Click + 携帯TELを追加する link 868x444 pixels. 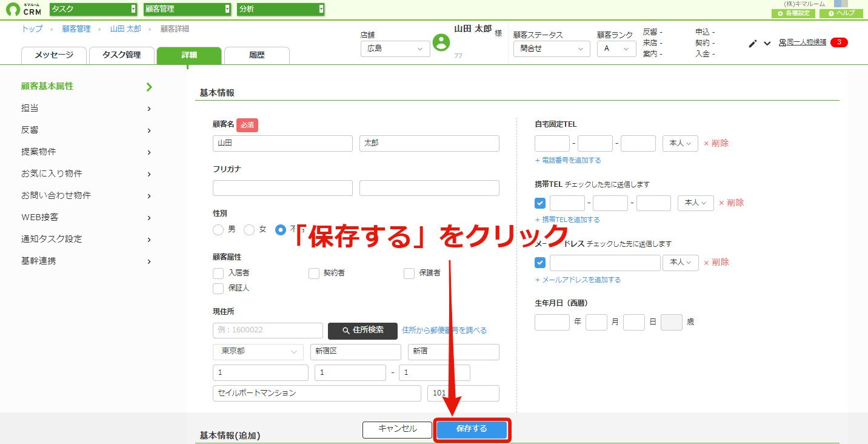pyautogui.click(x=567, y=220)
